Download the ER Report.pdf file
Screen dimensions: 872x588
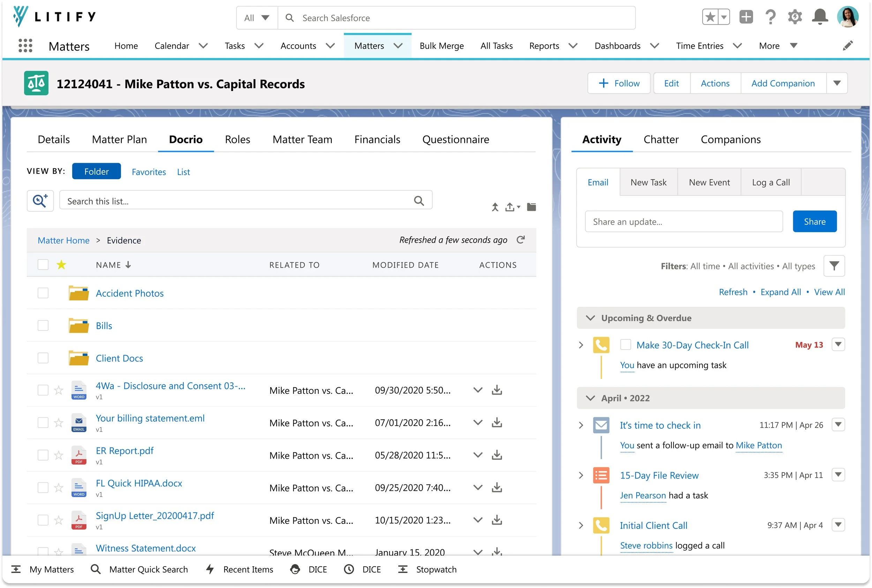(497, 455)
